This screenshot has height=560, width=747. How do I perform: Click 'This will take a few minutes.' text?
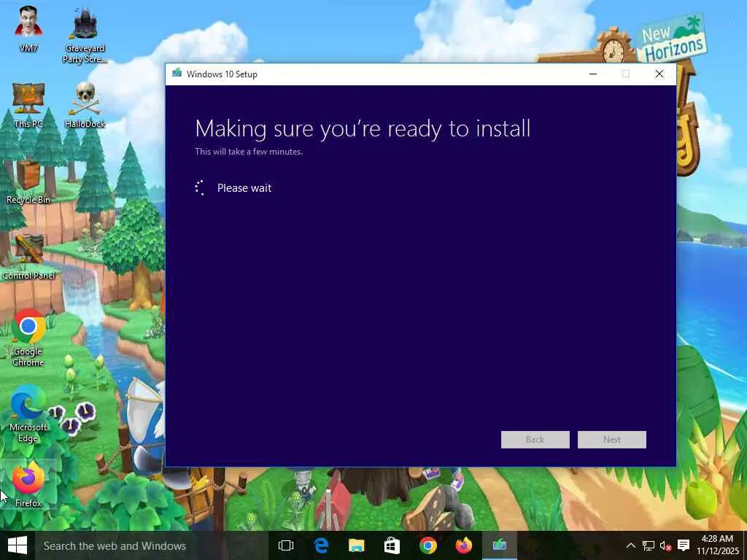(x=249, y=152)
